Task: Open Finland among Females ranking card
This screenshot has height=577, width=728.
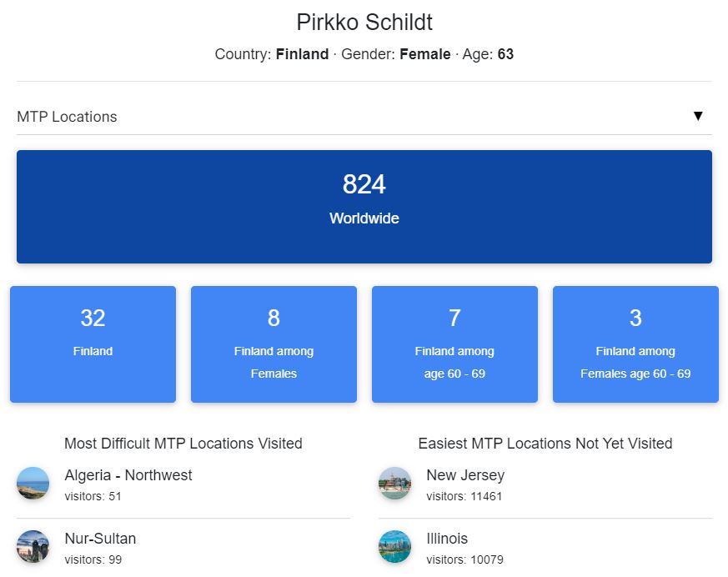Action: (x=274, y=344)
